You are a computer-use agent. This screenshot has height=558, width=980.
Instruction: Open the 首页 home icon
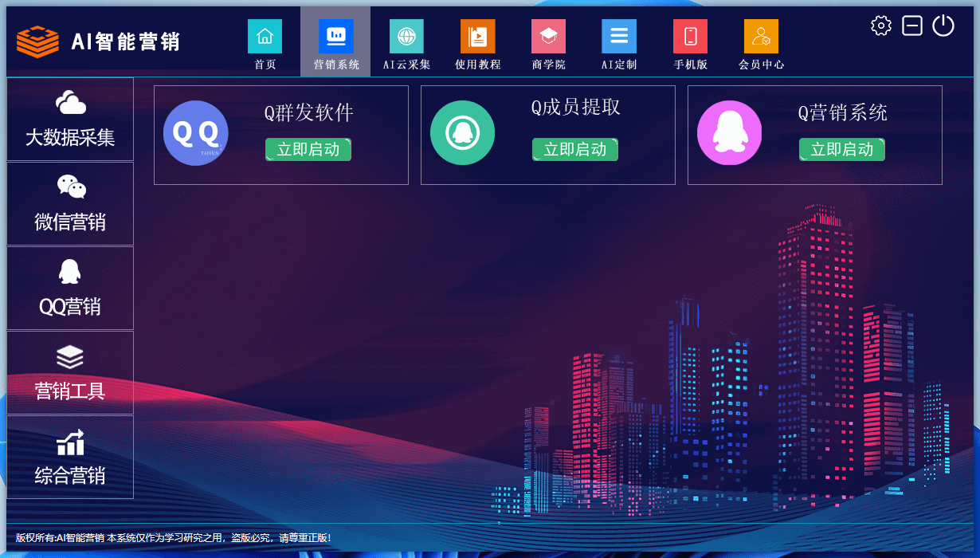coord(265,36)
